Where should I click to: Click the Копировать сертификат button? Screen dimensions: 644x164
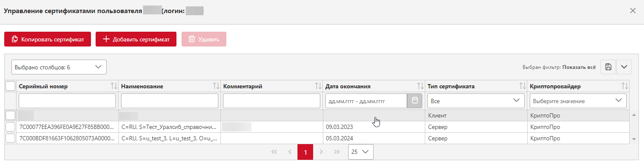tap(47, 39)
